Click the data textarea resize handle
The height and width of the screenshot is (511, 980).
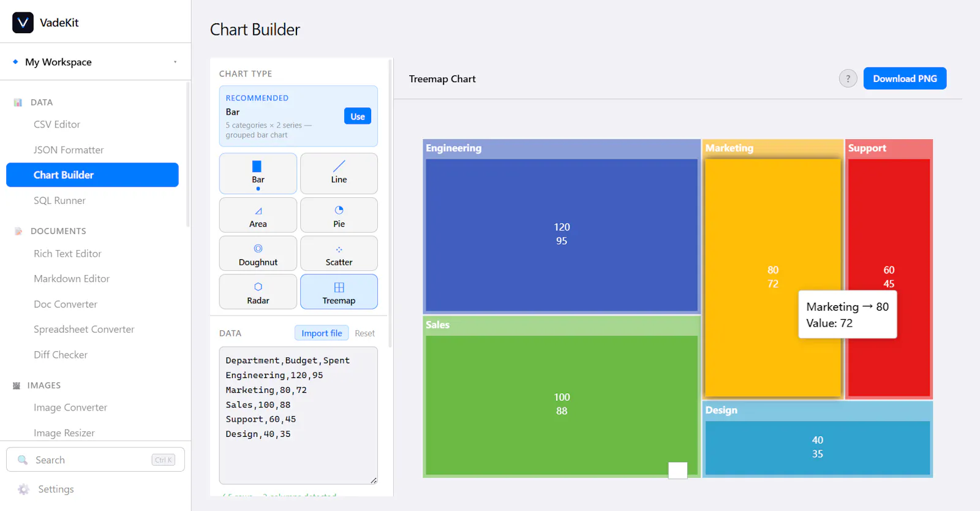click(x=374, y=480)
